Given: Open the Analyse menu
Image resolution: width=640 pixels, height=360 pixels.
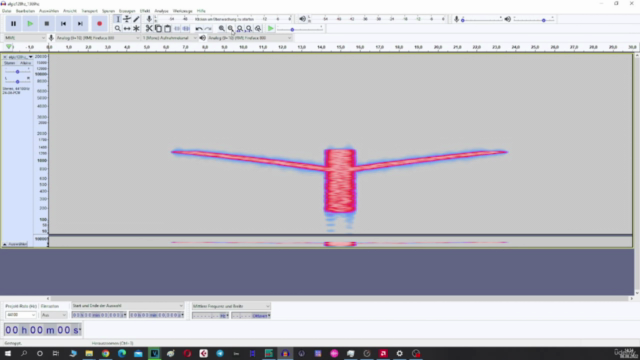Looking at the screenshot, I should pos(161,11).
